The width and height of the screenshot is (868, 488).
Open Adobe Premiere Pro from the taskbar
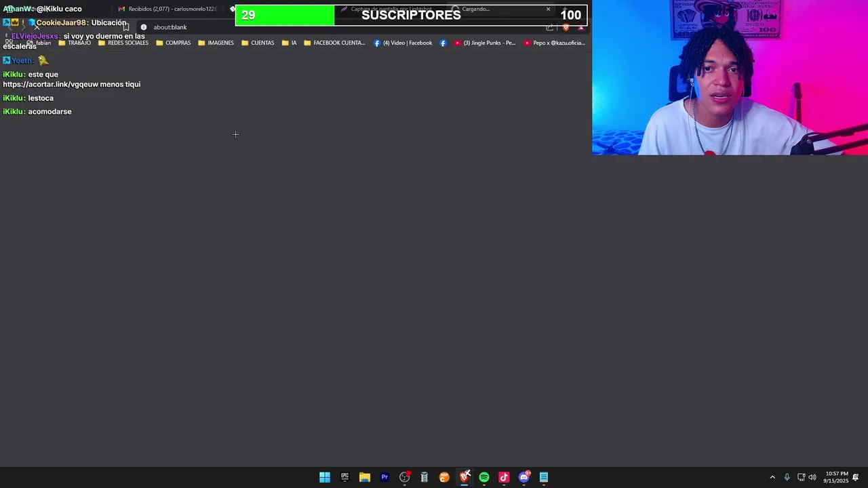pyautogui.click(x=384, y=477)
